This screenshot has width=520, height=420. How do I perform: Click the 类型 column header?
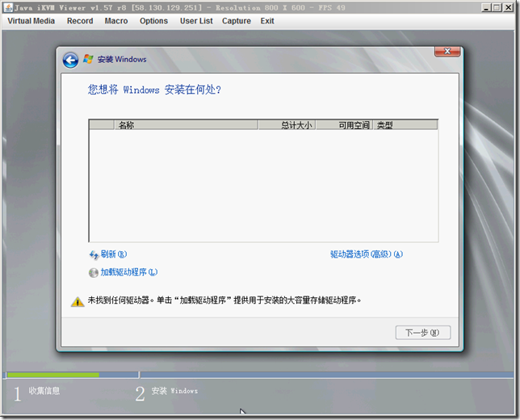[405, 125]
